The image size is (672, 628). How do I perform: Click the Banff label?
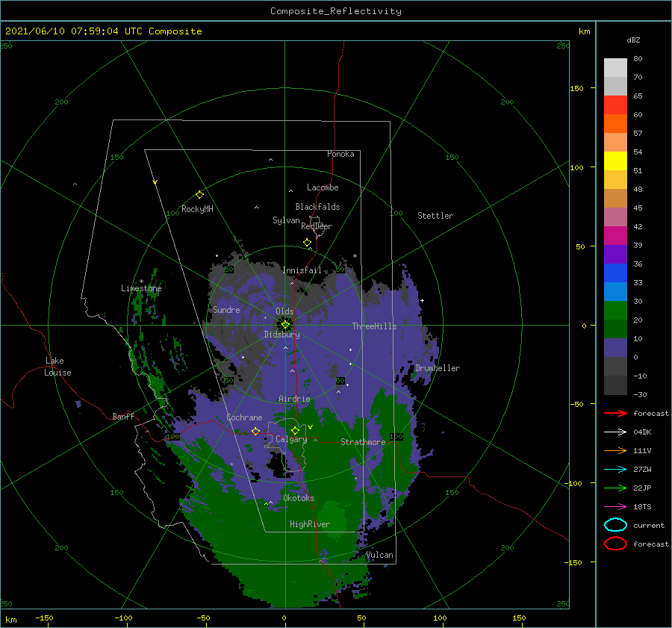pyautogui.click(x=123, y=416)
